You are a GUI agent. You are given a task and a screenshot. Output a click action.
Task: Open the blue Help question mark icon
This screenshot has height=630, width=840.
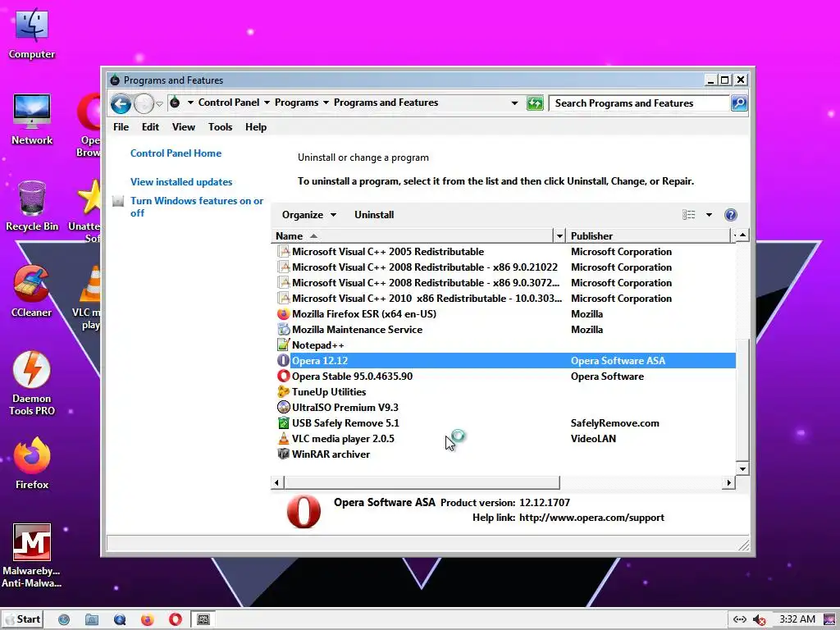pyautogui.click(x=730, y=215)
